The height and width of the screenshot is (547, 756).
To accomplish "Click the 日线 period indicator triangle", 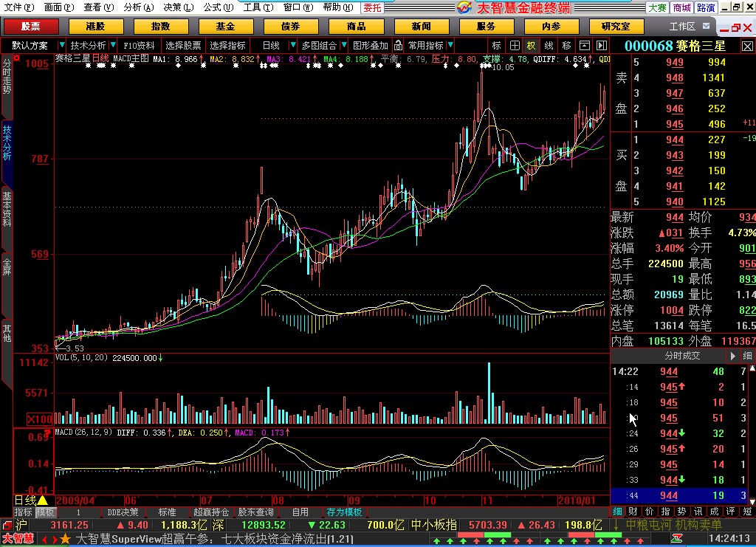I will click(42, 500).
